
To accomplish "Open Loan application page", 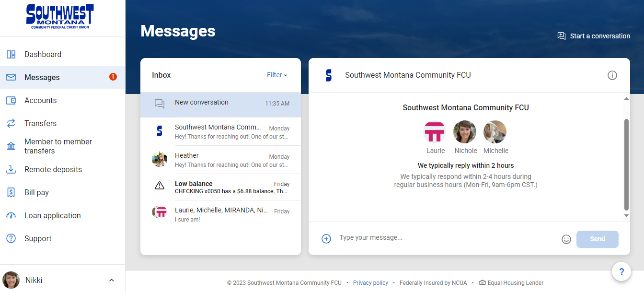I will 62,215.
